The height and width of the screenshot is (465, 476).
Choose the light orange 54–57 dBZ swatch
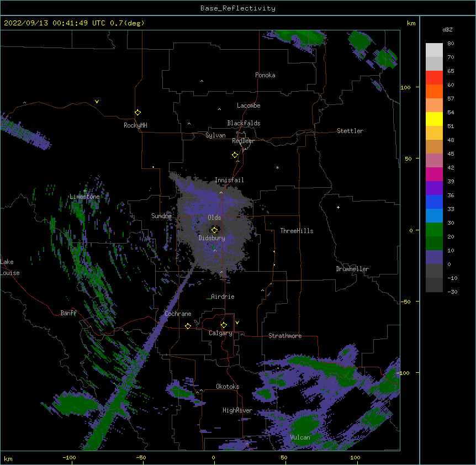click(434, 105)
